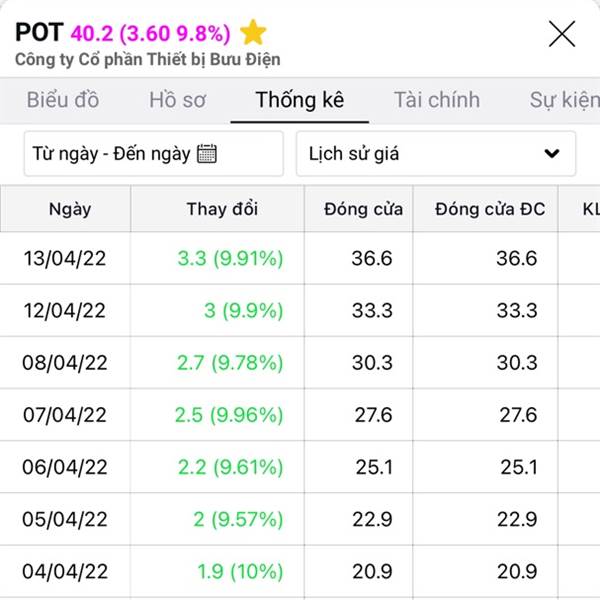
Task: Select the Thống kê tab
Action: (299, 100)
